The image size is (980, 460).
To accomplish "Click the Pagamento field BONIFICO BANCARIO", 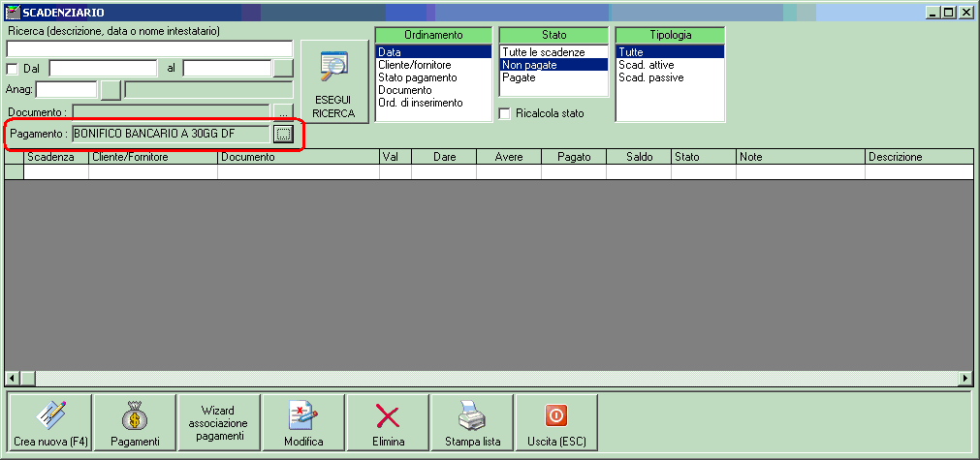I will pos(172,134).
